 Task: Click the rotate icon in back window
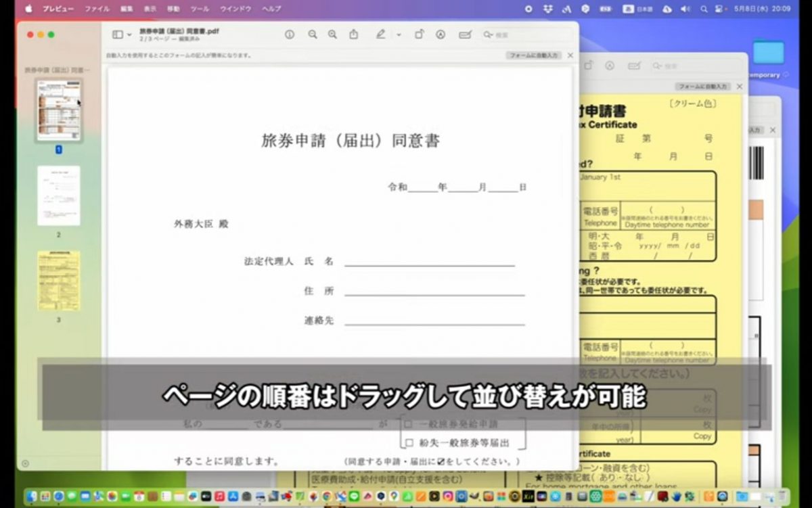pyautogui.click(x=589, y=66)
